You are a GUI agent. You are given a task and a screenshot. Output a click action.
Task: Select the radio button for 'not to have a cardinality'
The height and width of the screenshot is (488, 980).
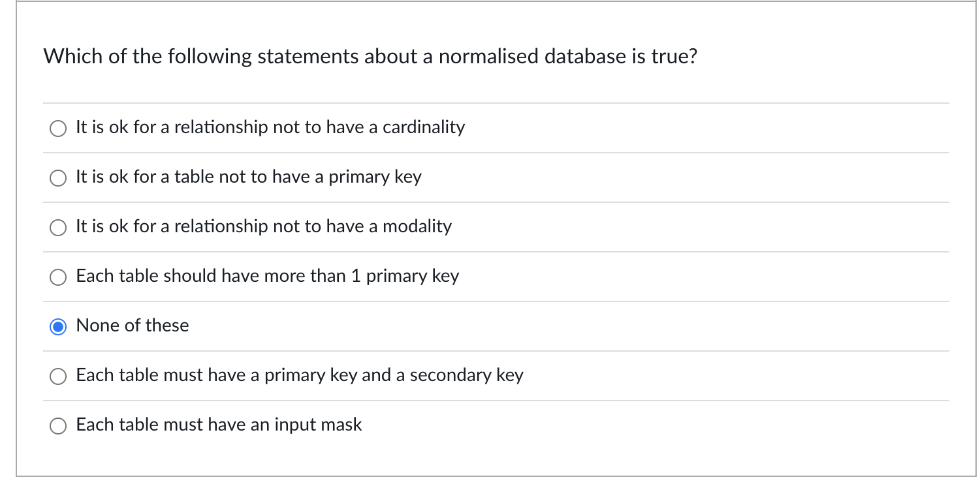click(58, 129)
